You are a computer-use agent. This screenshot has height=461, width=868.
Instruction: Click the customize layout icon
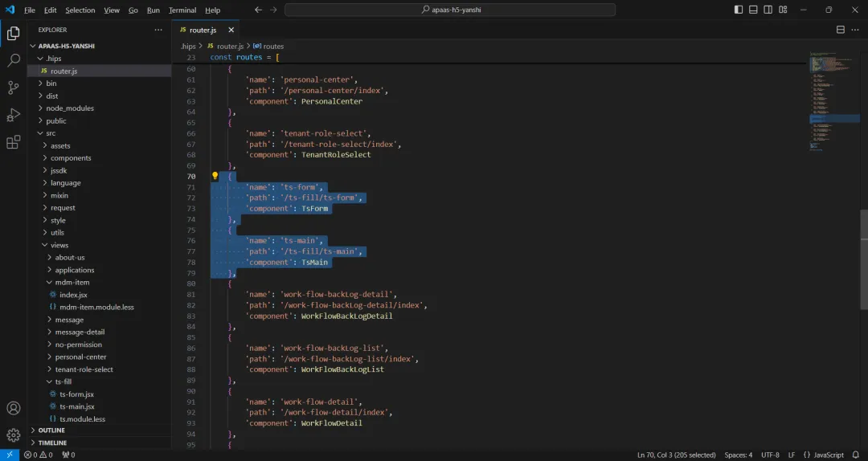tap(783, 10)
